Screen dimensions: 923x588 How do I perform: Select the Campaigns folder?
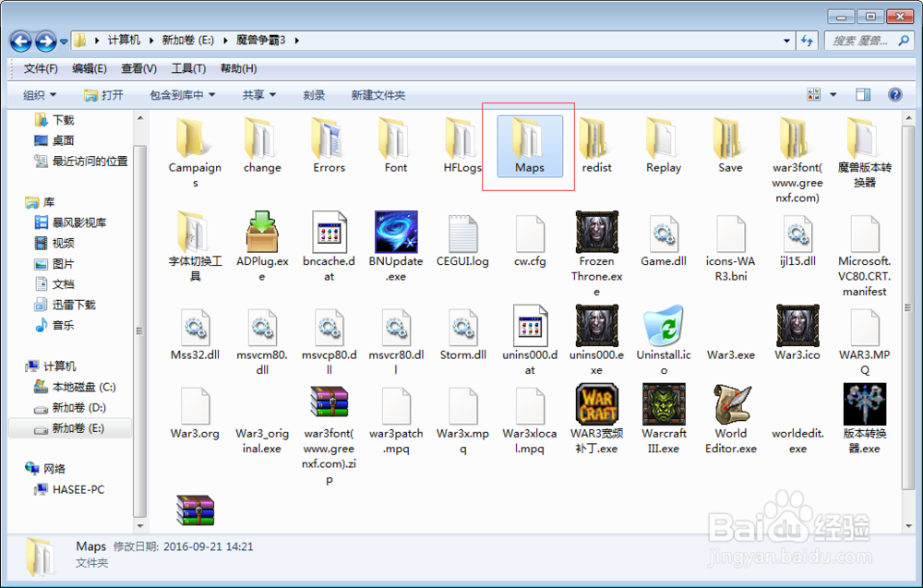pos(195,152)
